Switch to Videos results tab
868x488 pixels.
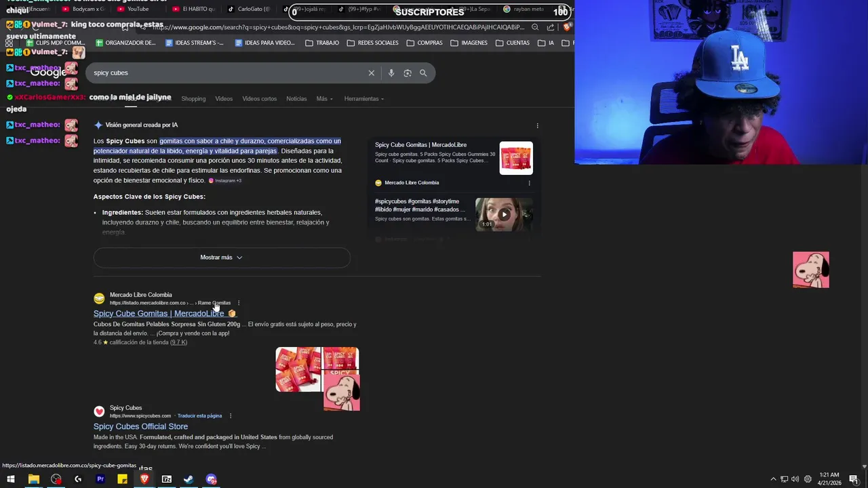click(224, 99)
